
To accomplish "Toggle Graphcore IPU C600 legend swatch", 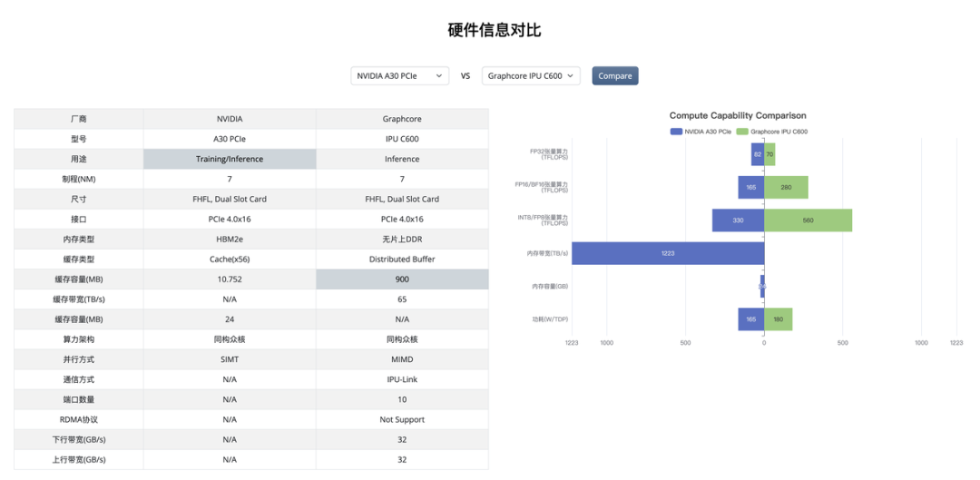I will point(742,132).
